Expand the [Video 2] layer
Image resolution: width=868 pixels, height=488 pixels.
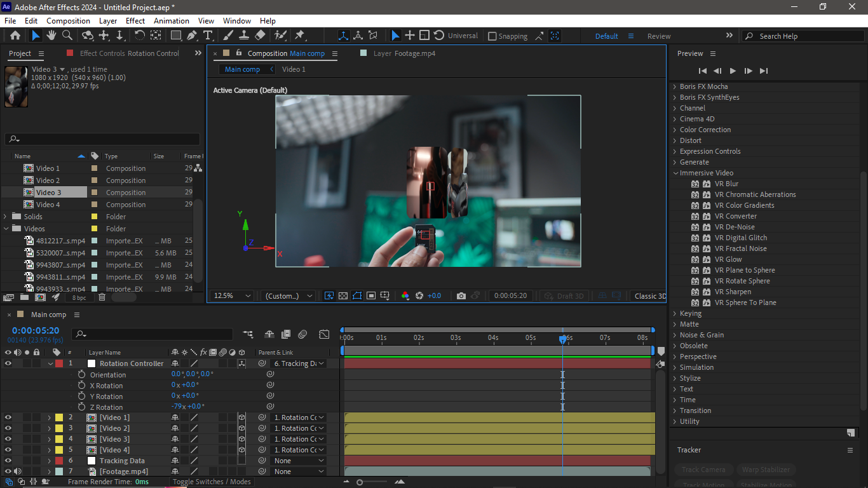[x=49, y=428]
